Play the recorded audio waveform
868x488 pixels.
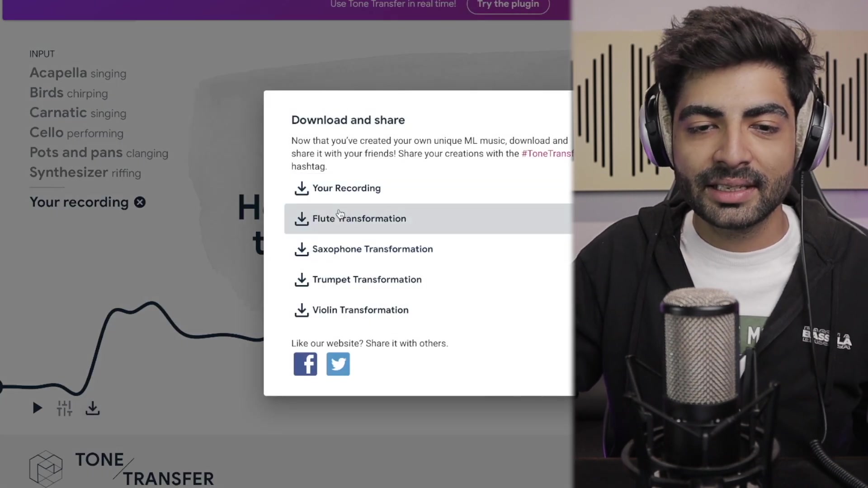(37, 408)
